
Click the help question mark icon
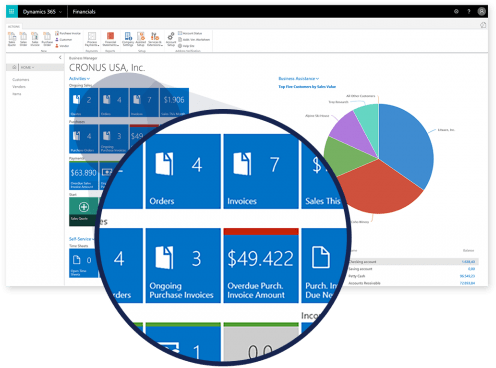(x=469, y=12)
